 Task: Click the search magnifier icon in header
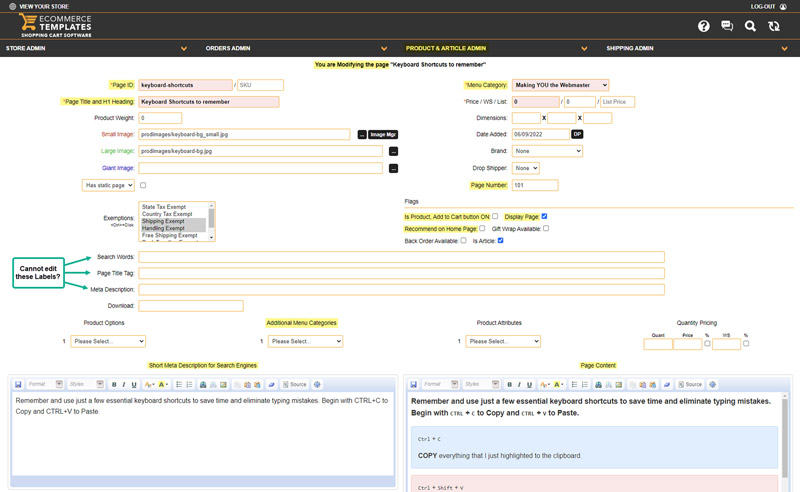(750, 27)
